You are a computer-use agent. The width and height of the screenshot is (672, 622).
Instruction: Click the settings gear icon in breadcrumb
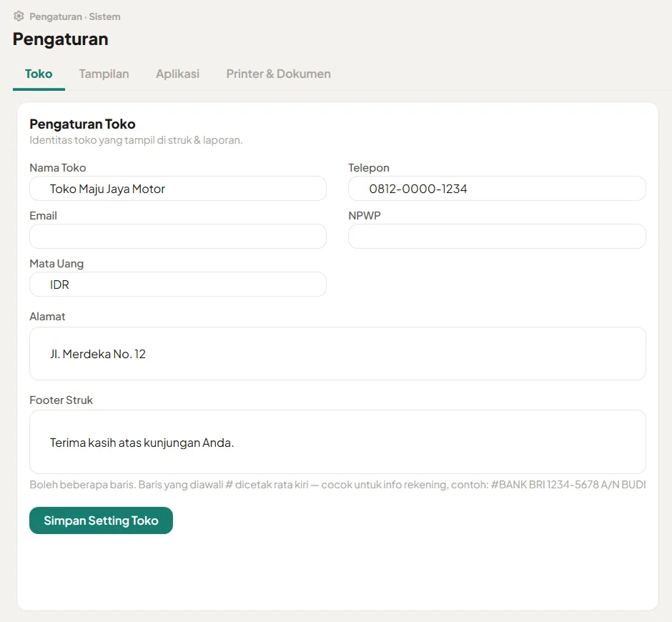click(19, 16)
